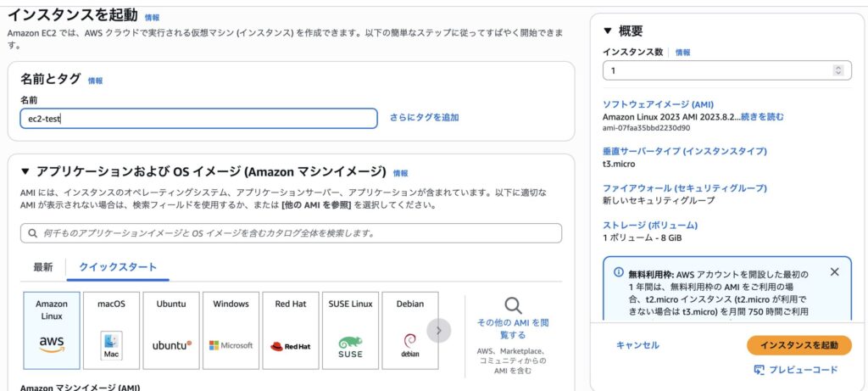Focus the インスタンス数 number field
Viewport: 868px width, 391px height.
tap(726, 70)
